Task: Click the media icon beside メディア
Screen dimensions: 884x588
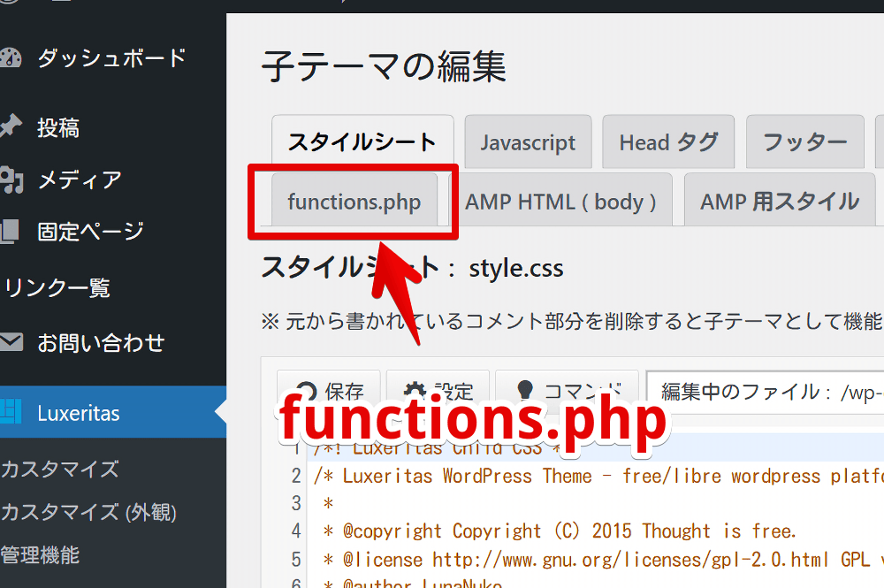Action: (x=11, y=179)
